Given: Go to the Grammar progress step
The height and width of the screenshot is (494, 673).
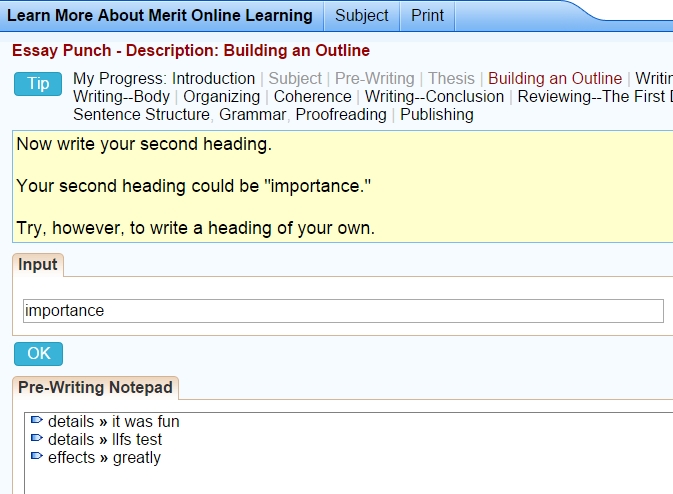Looking at the screenshot, I should coord(252,115).
